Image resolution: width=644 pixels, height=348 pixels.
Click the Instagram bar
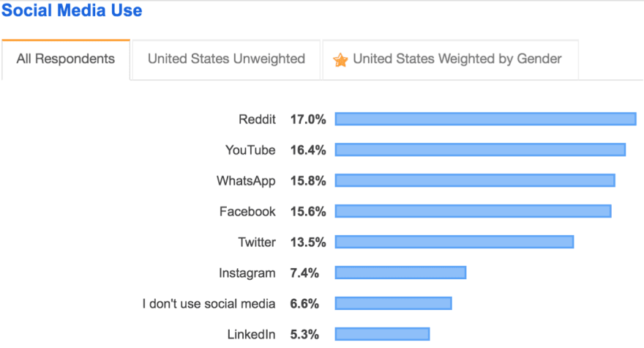click(x=400, y=273)
